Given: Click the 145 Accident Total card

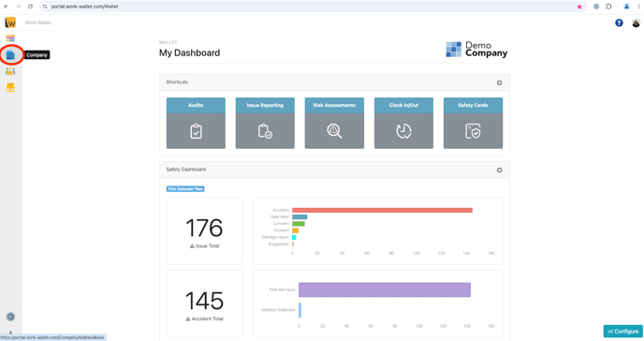Looking at the screenshot, I should click(x=205, y=304).
